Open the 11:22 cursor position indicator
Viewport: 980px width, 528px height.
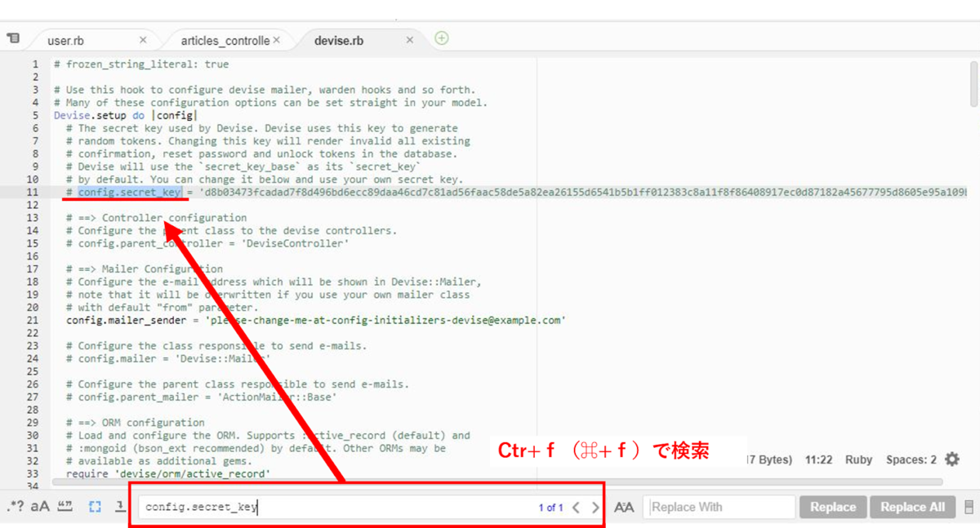[818, 459]
